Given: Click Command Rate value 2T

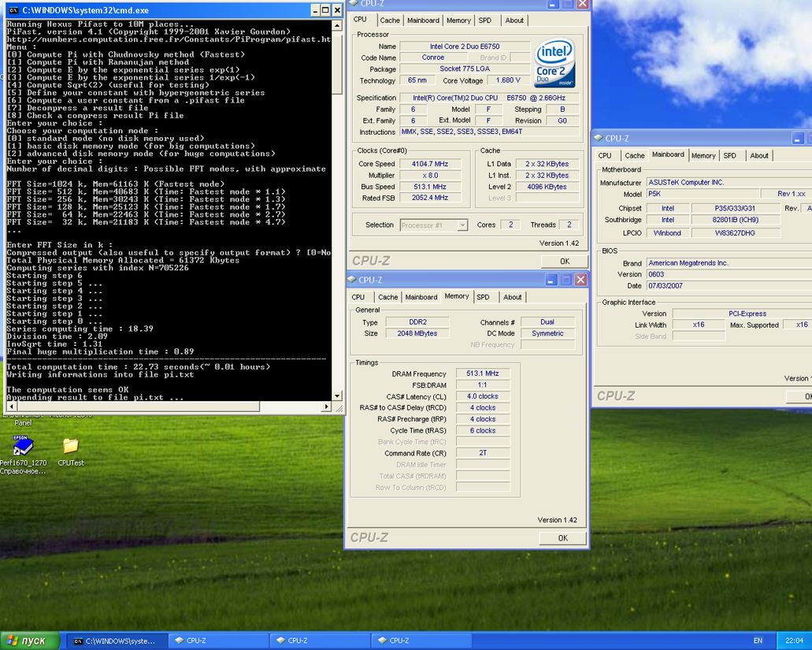Looking at the screenshot, I should (482, 453).
